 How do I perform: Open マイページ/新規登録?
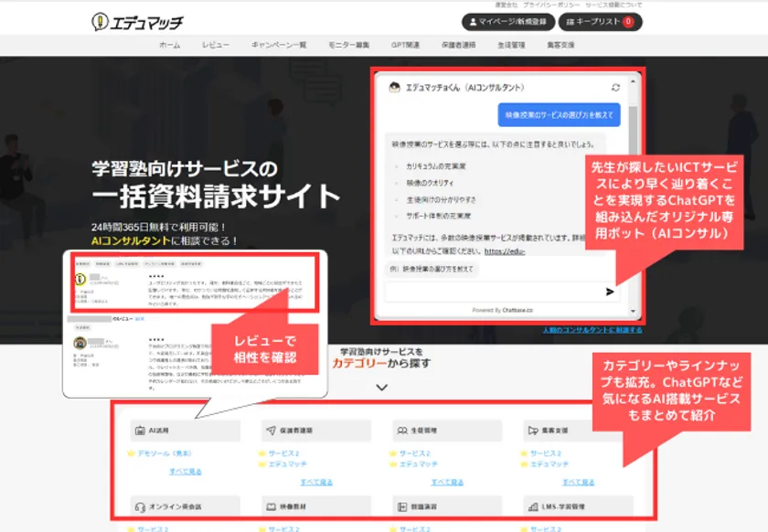pyautogui.click(x=508, y=22)
